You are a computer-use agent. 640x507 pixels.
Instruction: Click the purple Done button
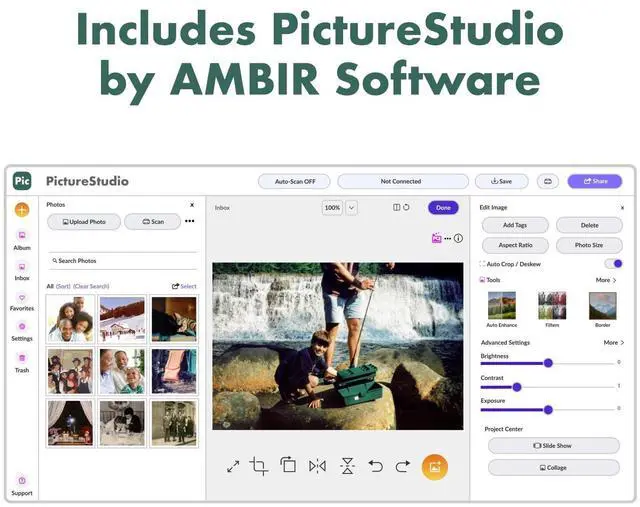tap(443, 208)
